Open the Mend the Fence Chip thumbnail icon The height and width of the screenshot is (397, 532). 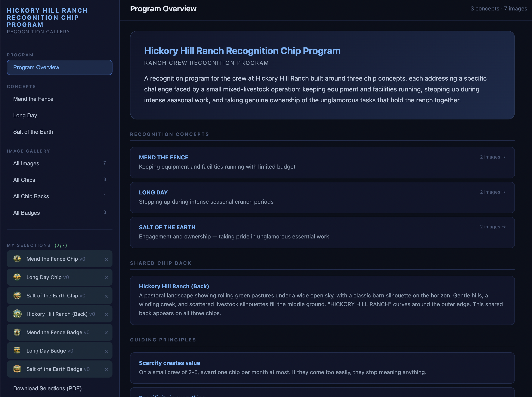[17, 259]
